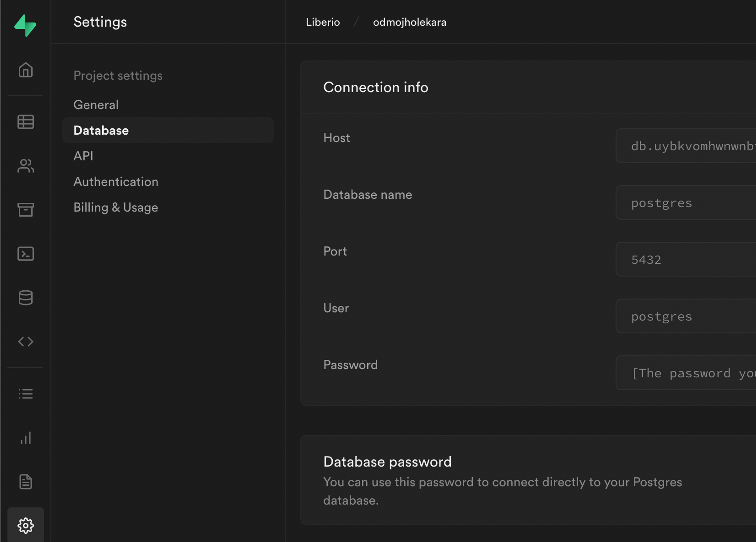Click the Port label

pyautogui.click(x=335, y=251)
